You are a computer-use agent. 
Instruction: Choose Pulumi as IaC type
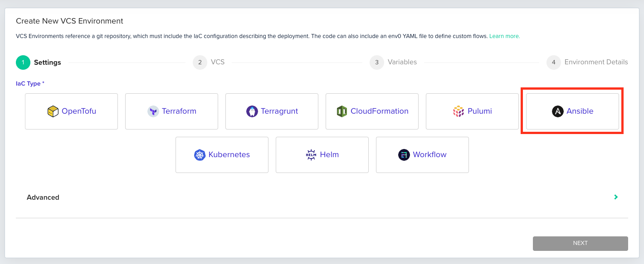(x=472, y=111)
